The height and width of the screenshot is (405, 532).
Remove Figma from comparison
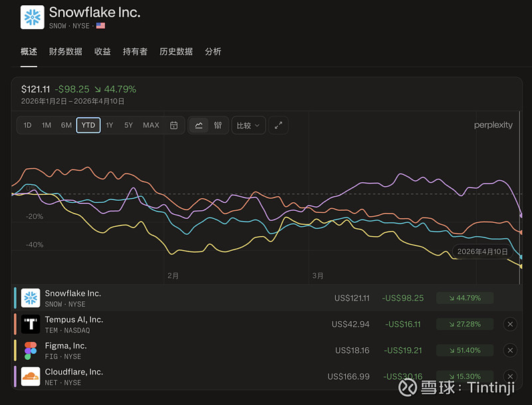[510, 350]
